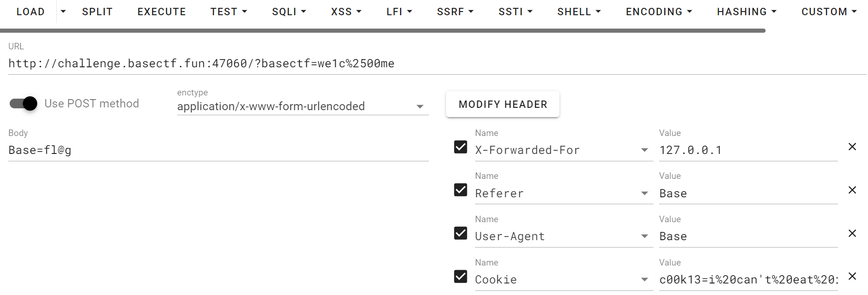
Task: Open the LOAD split-button arrow
Action: coord(63,12)
